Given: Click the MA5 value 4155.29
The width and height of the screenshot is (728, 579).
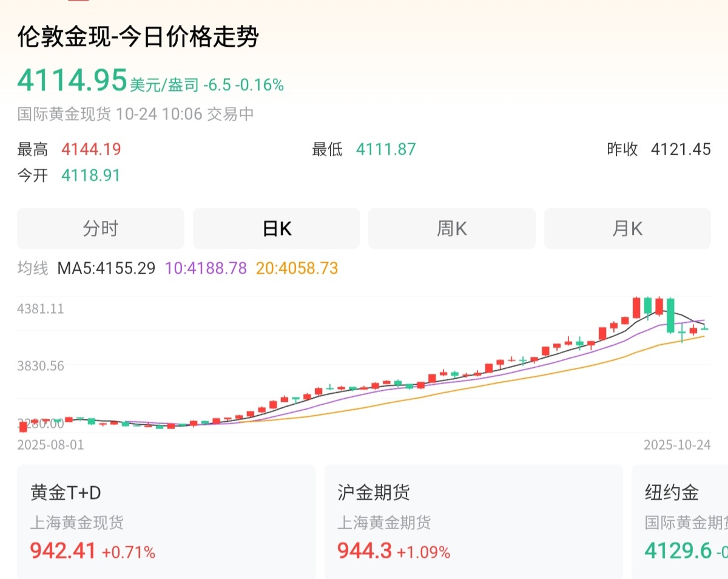Looking at the screenshot, I should pyautogui.click(x=106, y=268).
